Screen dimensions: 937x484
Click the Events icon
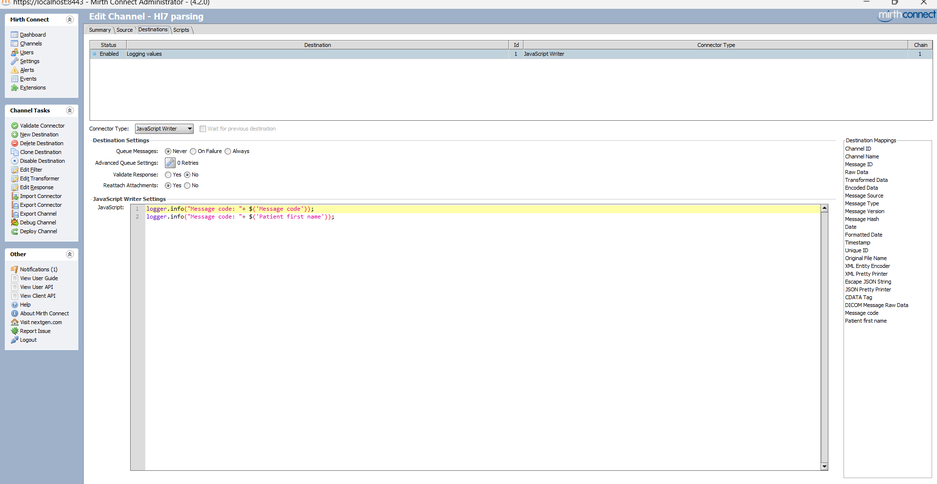point(15,79)
